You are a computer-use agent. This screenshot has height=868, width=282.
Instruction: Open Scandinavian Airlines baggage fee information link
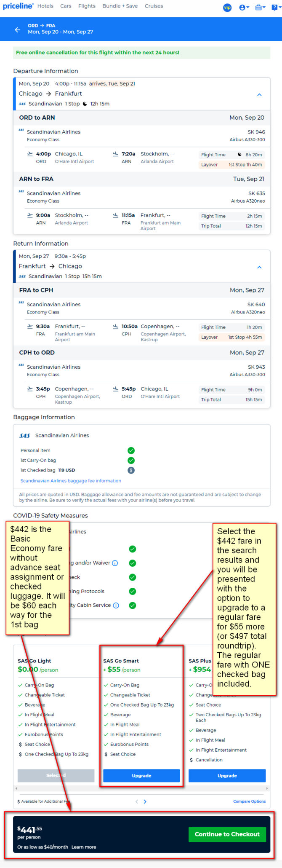(x=71, y=481)
